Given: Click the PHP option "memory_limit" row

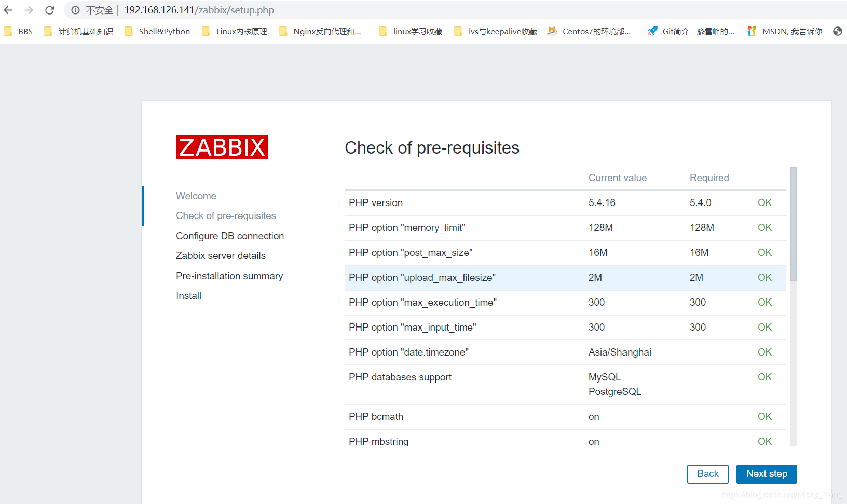Looking at the screenshot, I should click(x=565, y=228).
